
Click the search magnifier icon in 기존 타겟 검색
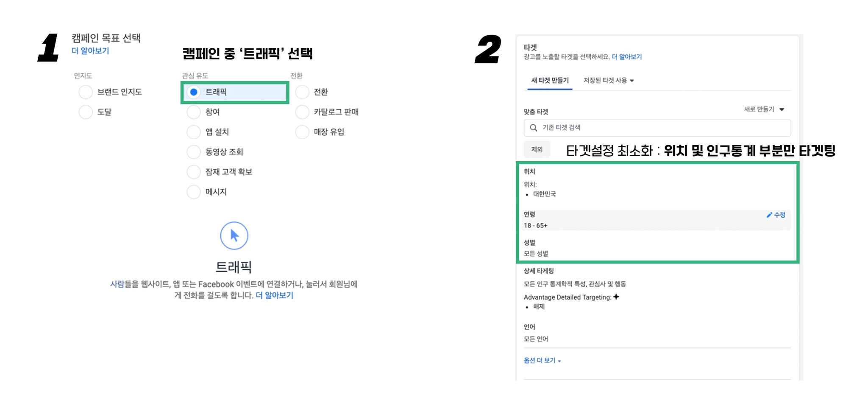pyautogui.click(x=534, y=128)
